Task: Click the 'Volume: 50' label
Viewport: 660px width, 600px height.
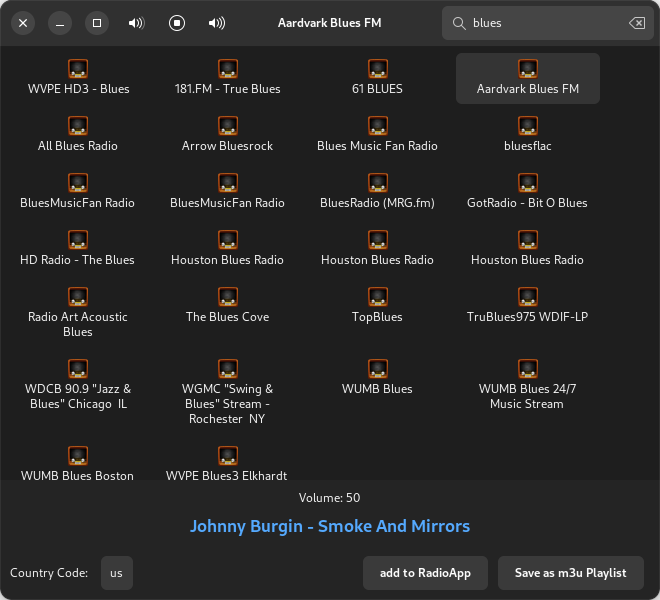Action: click(330, 498)
